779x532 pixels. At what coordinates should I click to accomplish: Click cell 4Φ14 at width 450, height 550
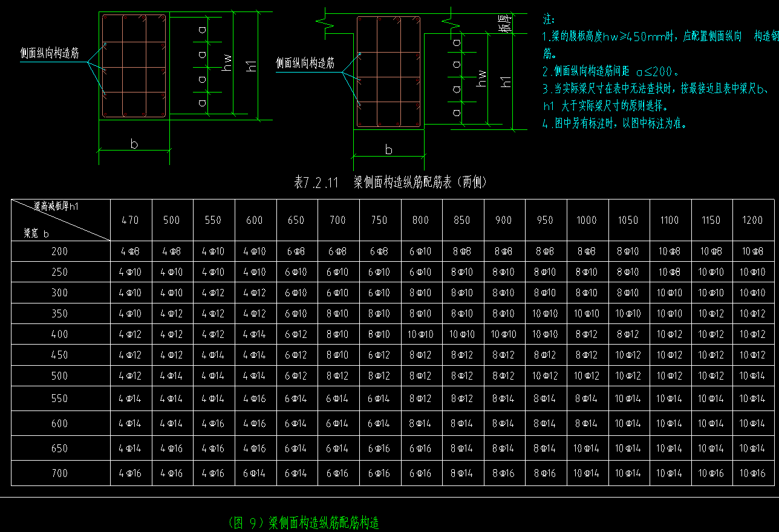pos(213,355)
